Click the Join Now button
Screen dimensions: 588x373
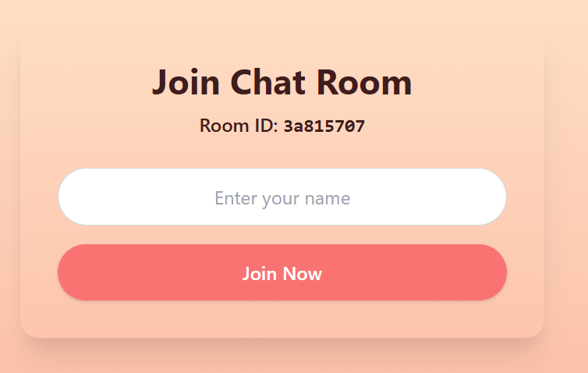click(x=282, y=272)
